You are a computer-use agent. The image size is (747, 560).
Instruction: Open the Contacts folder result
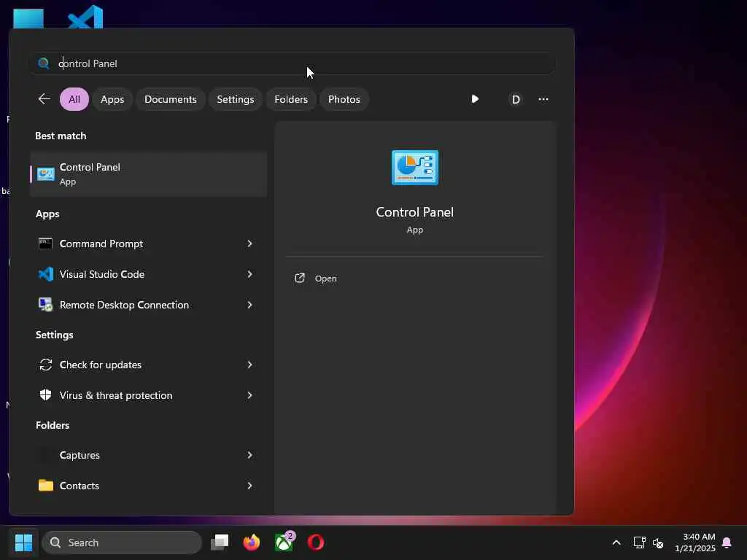[148, 486]
